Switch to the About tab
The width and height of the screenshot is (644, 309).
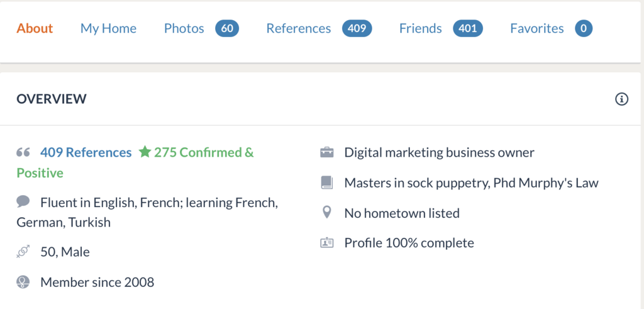tap(35, 28)
